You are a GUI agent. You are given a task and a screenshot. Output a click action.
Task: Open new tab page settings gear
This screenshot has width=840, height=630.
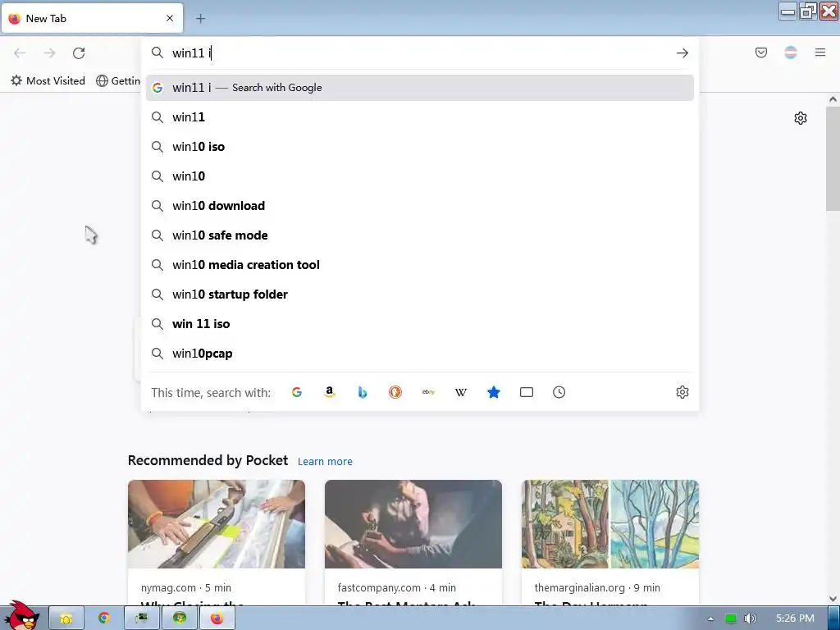click(801, 118)
